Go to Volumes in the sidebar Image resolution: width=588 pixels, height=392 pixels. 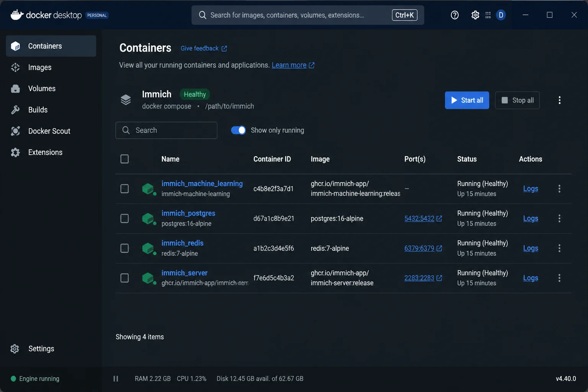coord(51,88)
